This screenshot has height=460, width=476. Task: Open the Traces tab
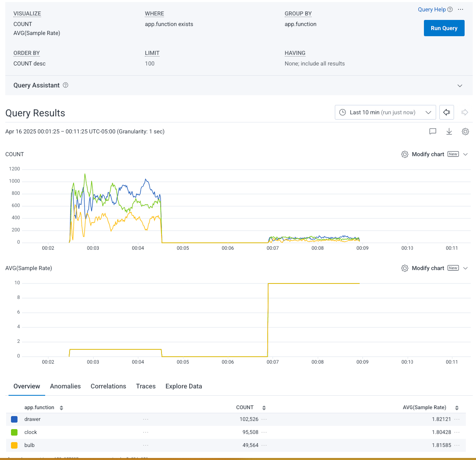[146, 386]
